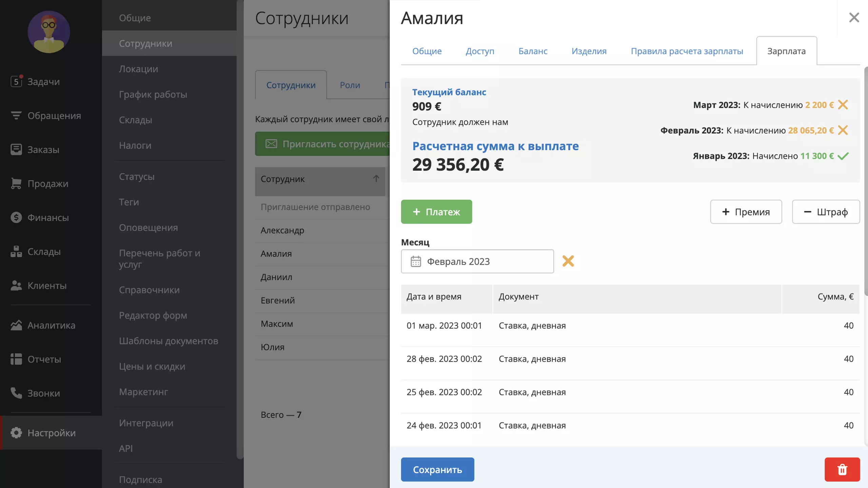Image resolution: width=868 pixels, height=488 pixels.
Task: Click the calendar icon in month field
Action: click(x=416, y=261)
